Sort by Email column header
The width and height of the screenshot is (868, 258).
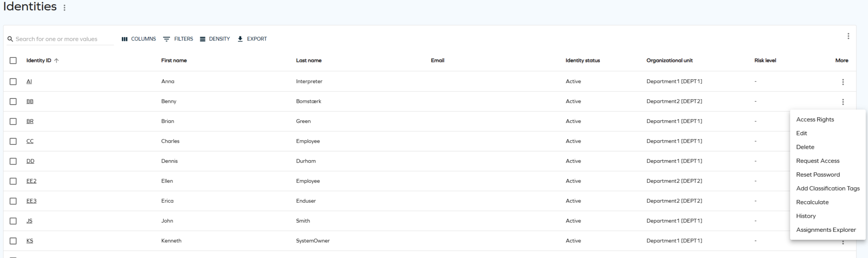pos(437,61)
